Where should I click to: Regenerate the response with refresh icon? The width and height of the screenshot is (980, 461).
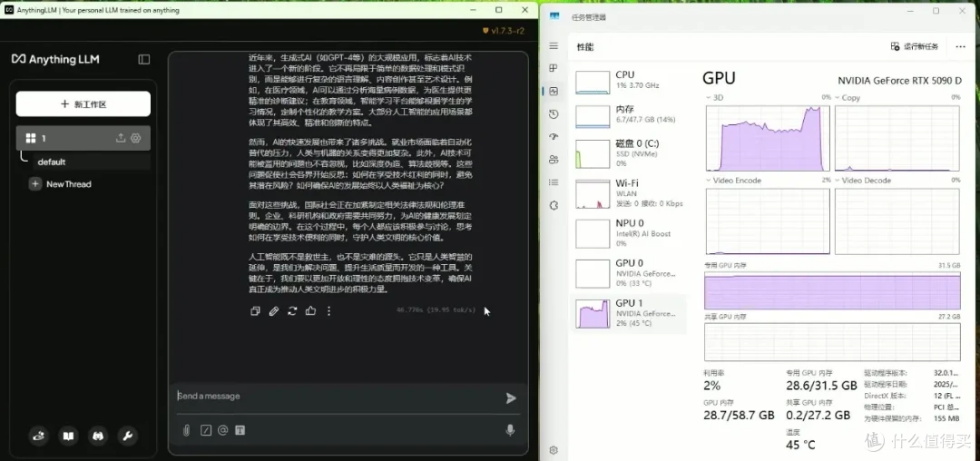click(x=292, y=310)
